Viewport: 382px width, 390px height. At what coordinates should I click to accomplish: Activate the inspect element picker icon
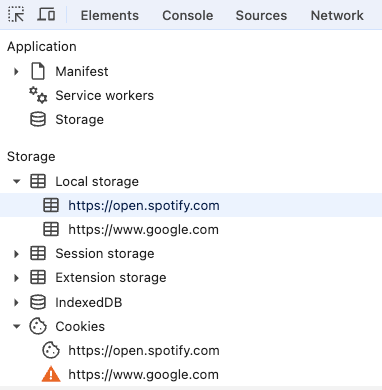pyautogui.click(x=16, y=15)
